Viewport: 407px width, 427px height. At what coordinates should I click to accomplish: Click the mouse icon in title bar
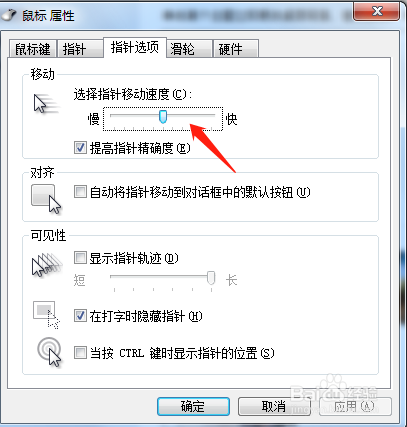[8, 15]
